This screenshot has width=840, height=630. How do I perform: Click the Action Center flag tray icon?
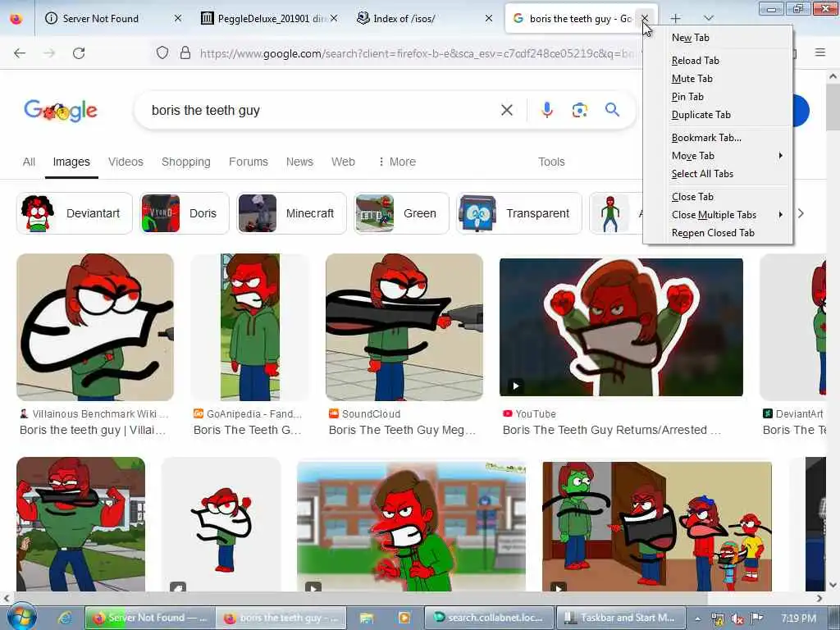pos(756,619)
